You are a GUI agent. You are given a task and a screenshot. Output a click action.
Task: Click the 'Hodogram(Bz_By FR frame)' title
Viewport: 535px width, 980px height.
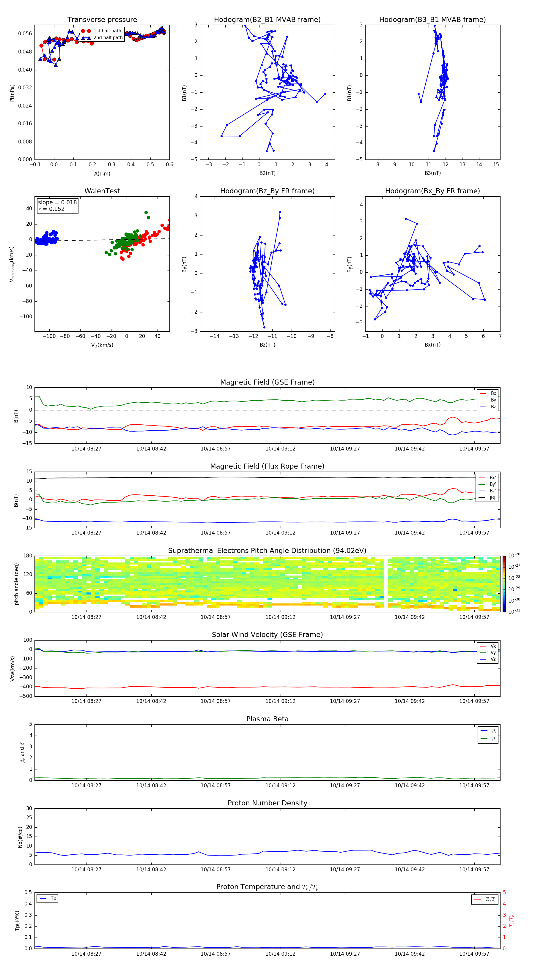click(267, 191)
